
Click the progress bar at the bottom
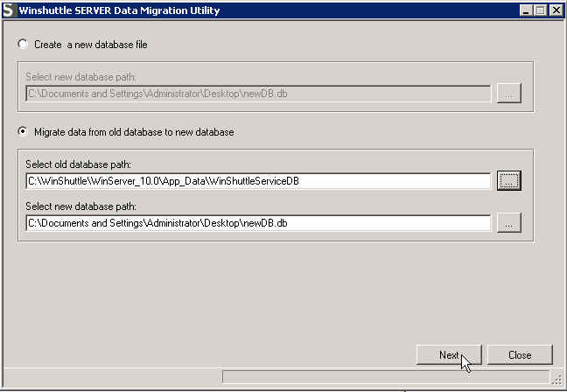click(x=386, y=376)
